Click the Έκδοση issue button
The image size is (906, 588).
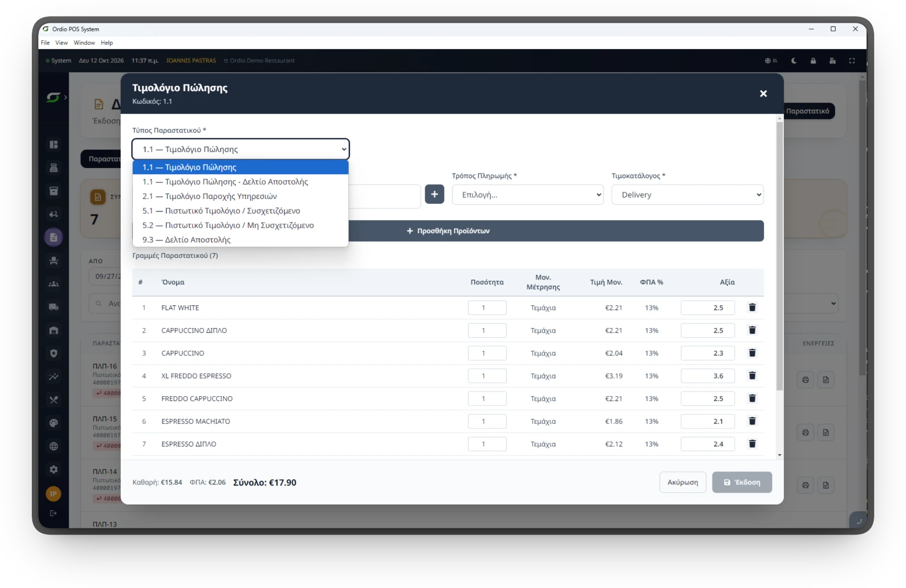[x=742, y=483]
